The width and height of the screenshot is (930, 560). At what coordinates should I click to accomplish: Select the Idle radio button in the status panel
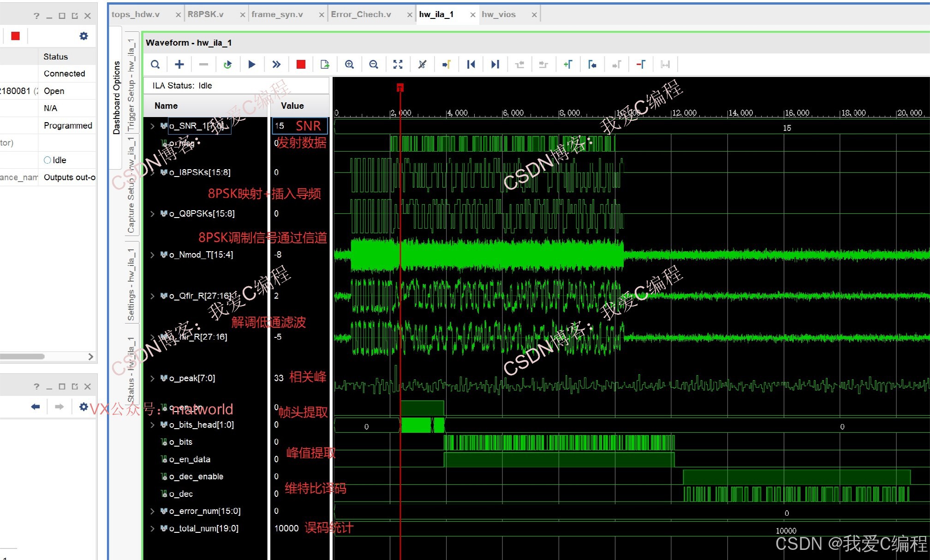[x=47, y=160]
